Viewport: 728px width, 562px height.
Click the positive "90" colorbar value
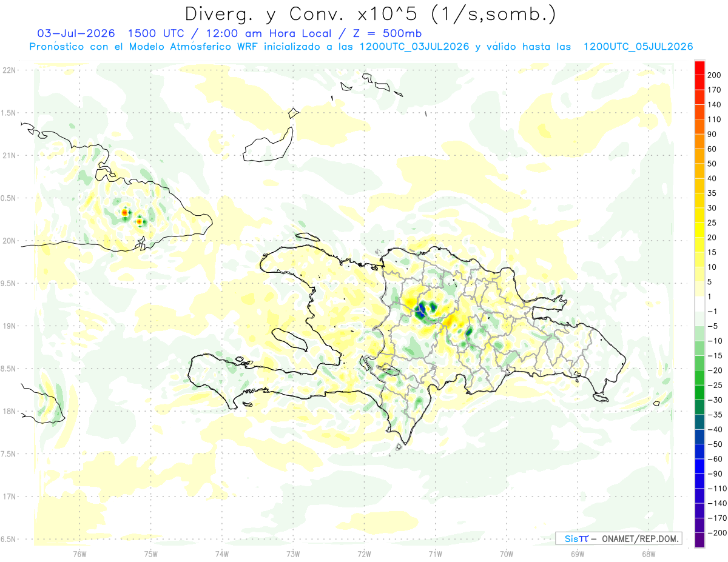click(x=712, y=134)
